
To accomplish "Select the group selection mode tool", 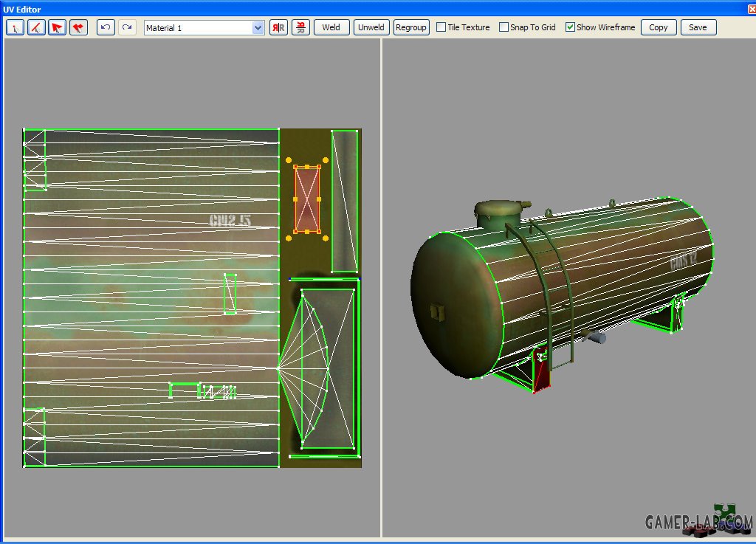I will click(x=78, y=27).
